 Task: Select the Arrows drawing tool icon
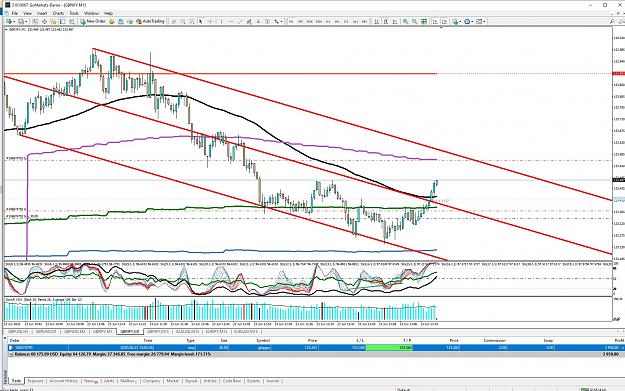click(x=276, y=22)
